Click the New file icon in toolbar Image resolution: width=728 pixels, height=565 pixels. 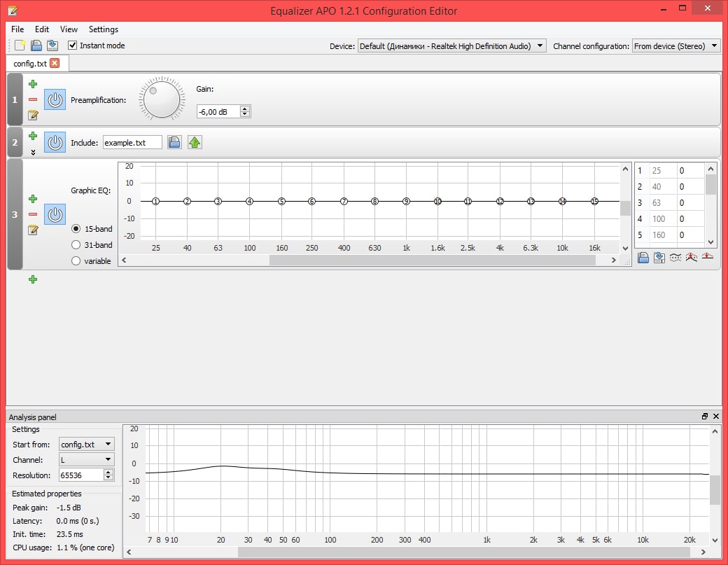click(20, 45)
